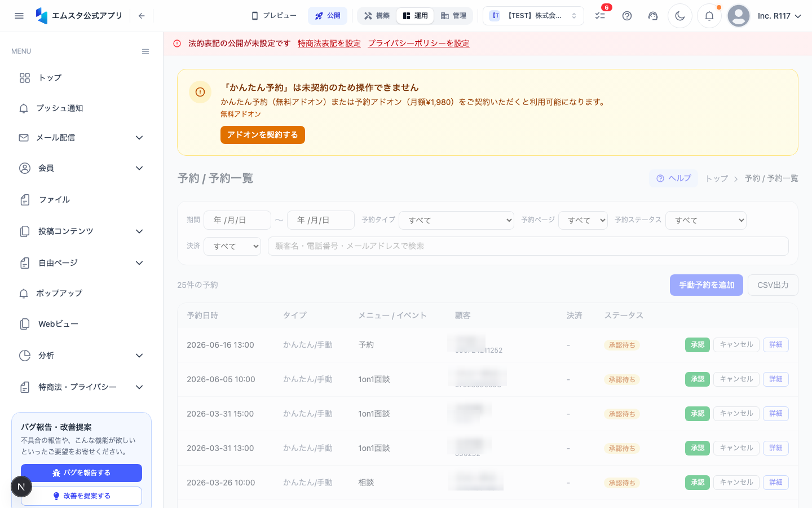The width and height of the screenshot is (812, 508).
Task: Click the 投稿コンテンツ icon in the sidebar
Action: tap(25, 231)
